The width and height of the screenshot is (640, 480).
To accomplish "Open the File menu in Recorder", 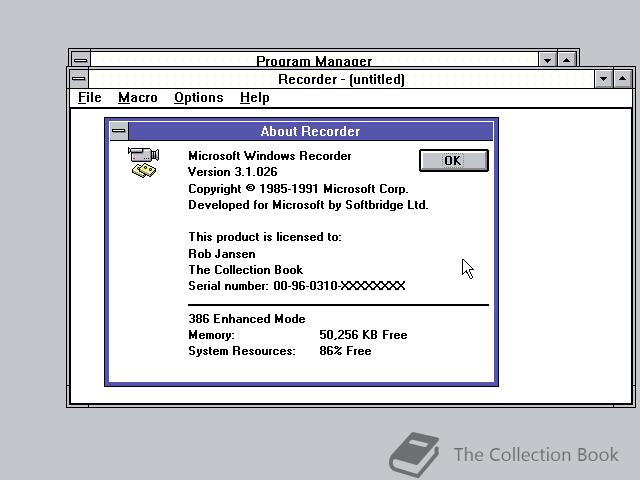I will tap(90, 98).
